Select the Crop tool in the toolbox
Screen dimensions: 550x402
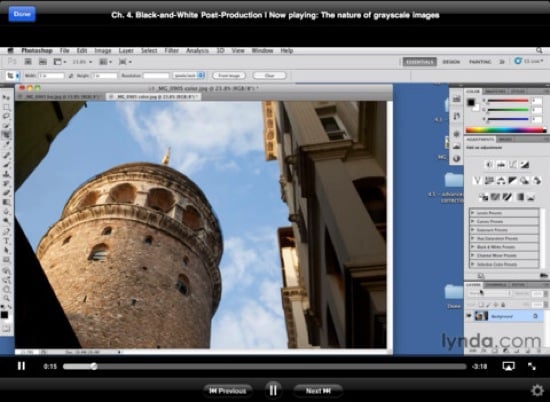click(6, 135)
